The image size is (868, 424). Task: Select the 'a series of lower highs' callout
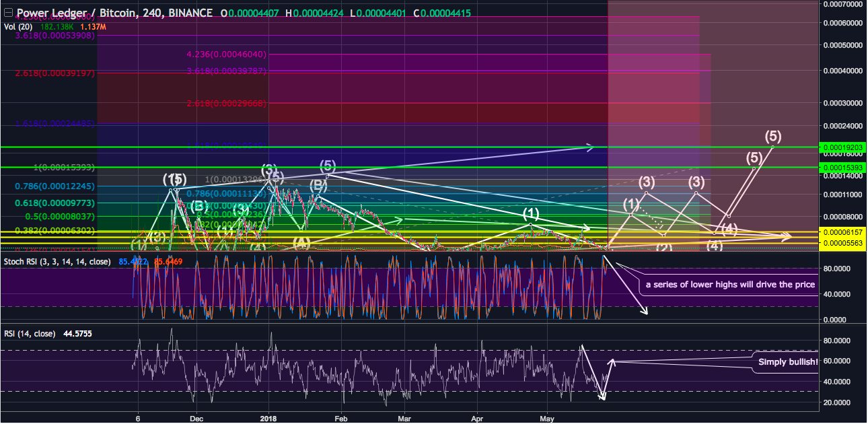coord(730,285)
